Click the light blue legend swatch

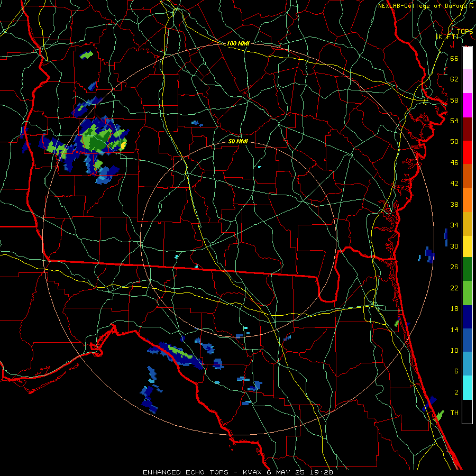point(467,364)
